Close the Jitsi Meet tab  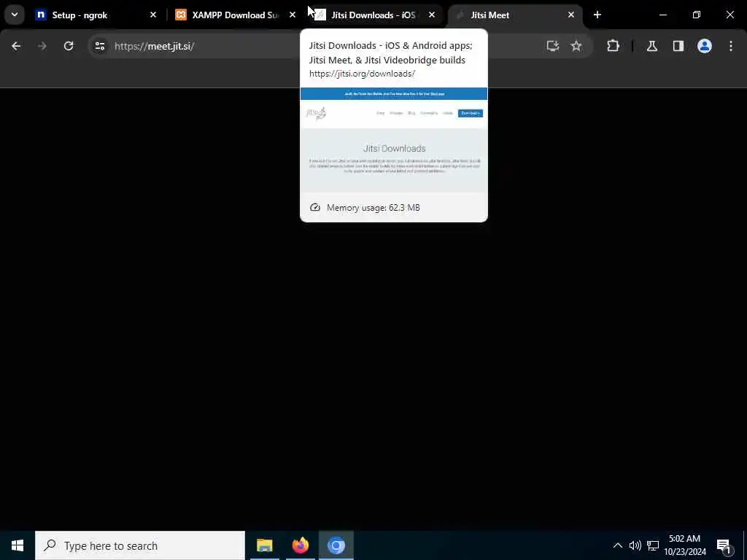pos(571,15)
